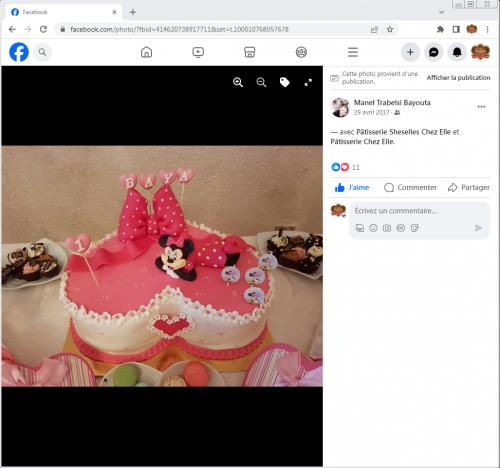500x468 pixels.
Task: Share this page icon in address bar
Action: pyautogui.click(x=374, y=29)
